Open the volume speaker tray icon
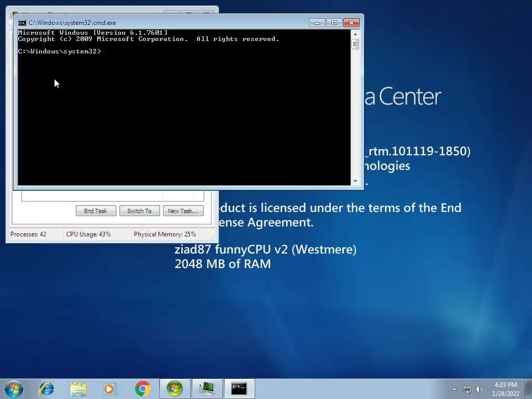This screenshot has width=532, height=399. [480, 389]
